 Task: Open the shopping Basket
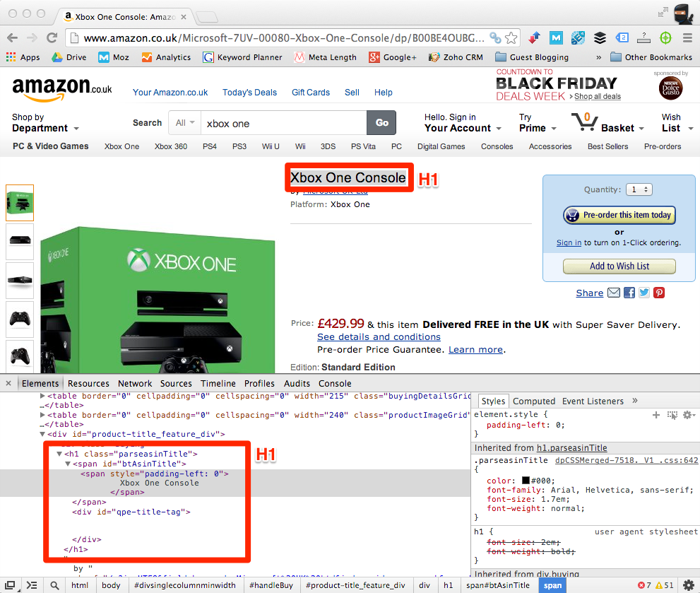point(607,122)
